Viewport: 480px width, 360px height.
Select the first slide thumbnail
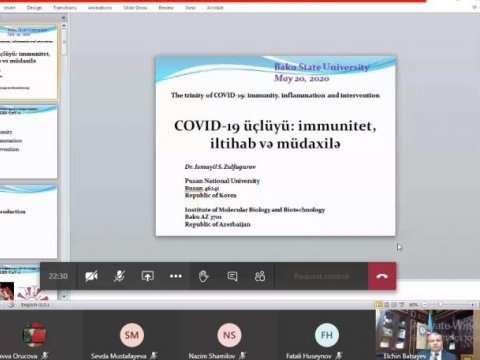[28, 62]
